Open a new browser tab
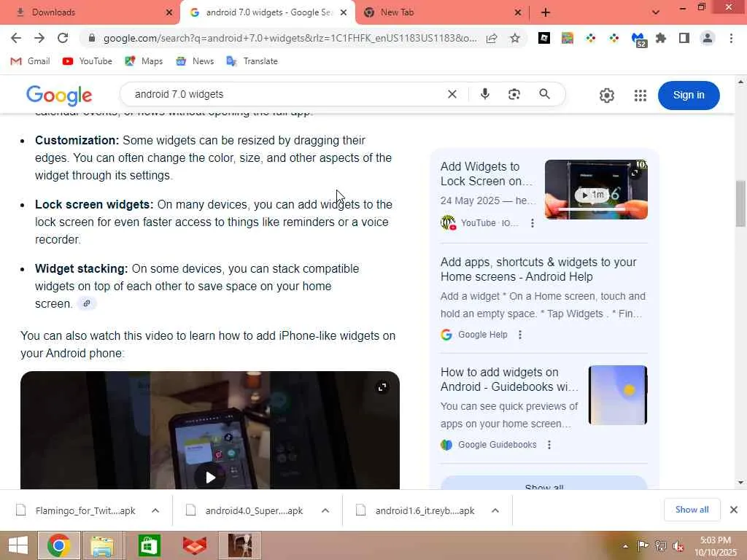The height and width of the screenshot is (560, 747). coord(546,12)
